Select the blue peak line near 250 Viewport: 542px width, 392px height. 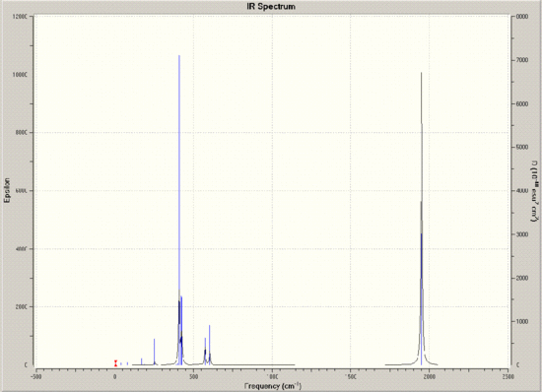(x=154, y=352)
